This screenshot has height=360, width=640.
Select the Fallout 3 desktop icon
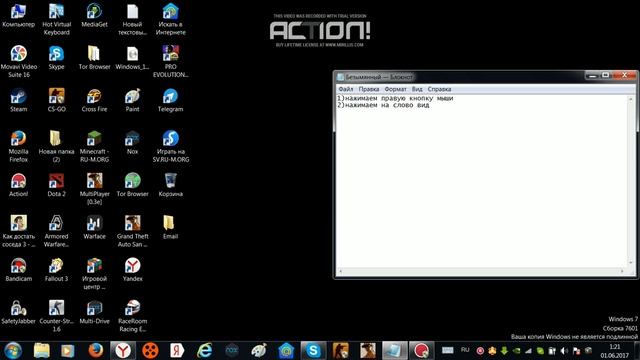[x=56, y=270]
